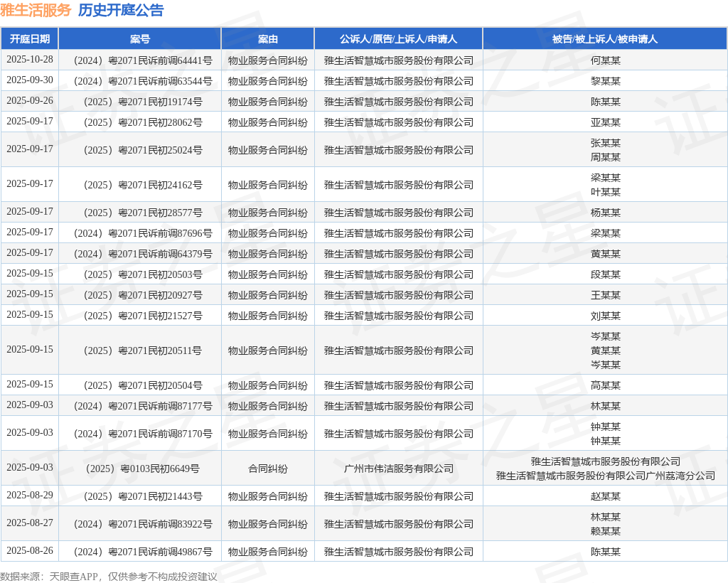Screen dimensions: 728x583
Task: Open case (2025)粤2071民初19174号
Action: point(140,102)
